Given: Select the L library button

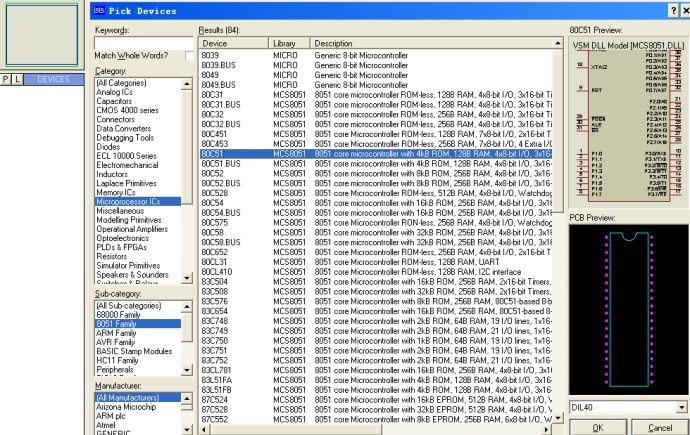Looking at the screenshot, I should (x=17, y=79).
